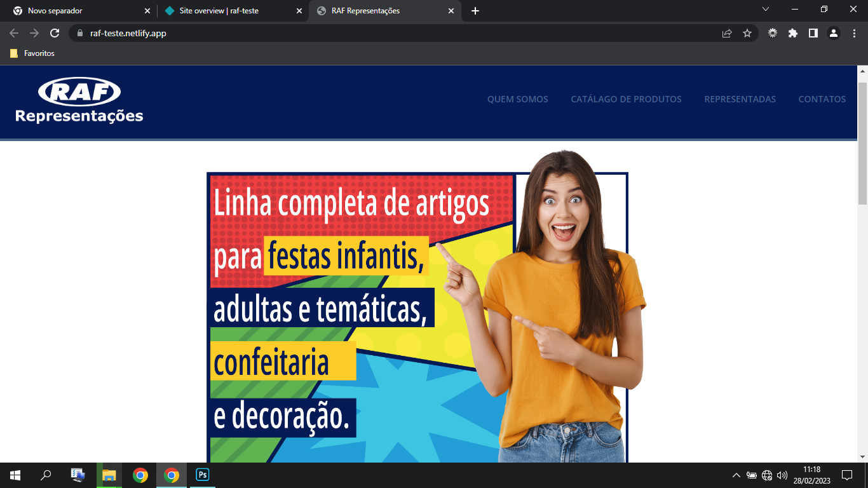This screenshot has height=488, width=868.
Task: Toggle mute on the speaker tray icon
Action: pyautogui.click(x=783, y=474)
